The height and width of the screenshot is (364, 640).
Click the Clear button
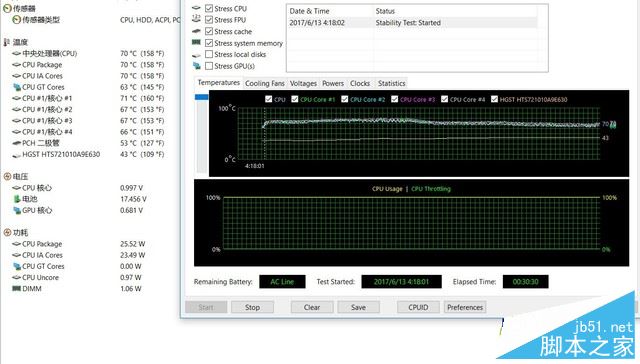coord(312,307)
